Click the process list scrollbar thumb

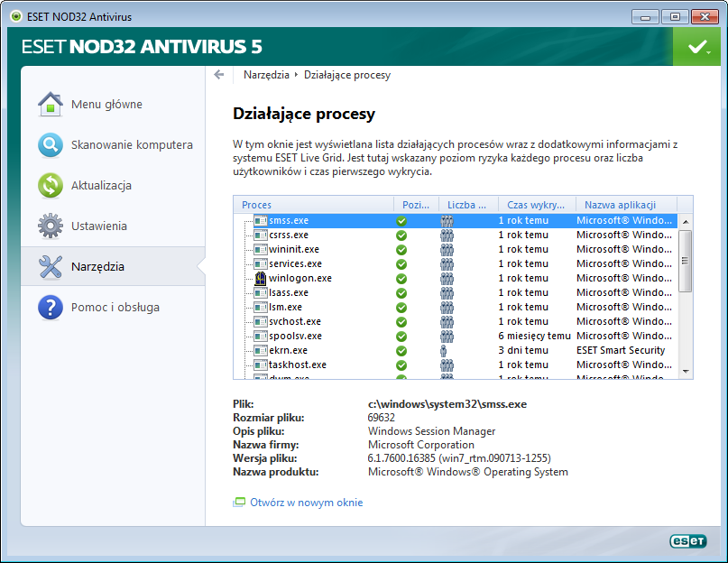click(686, 261)
